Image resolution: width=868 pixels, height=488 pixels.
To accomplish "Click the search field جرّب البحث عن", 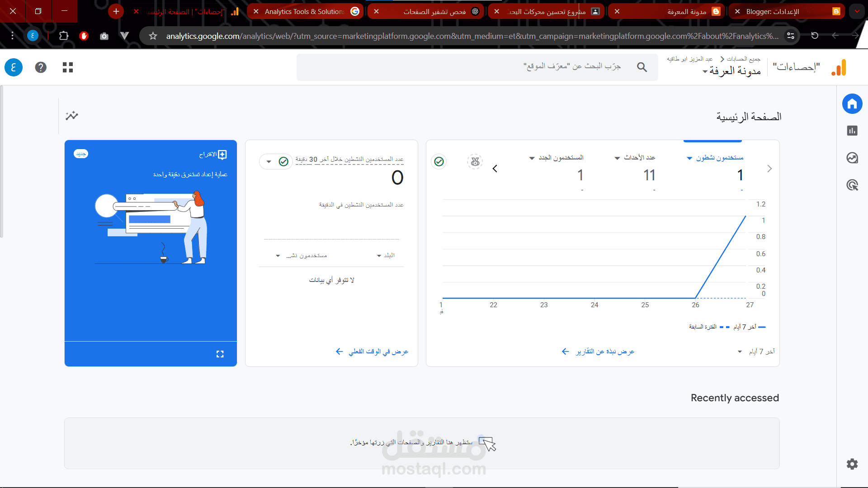I will pos(477,67).
